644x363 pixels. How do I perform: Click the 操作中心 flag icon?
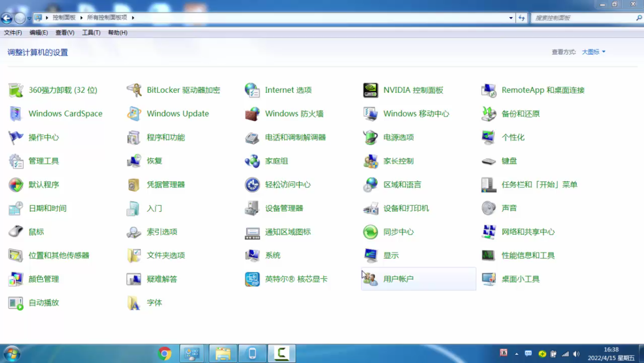point(16,137)
